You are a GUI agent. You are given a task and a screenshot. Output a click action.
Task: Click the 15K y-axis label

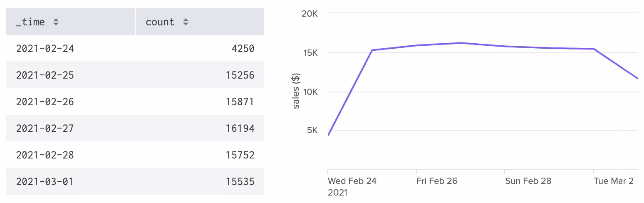pyautogui.click(x=310, y=53)
